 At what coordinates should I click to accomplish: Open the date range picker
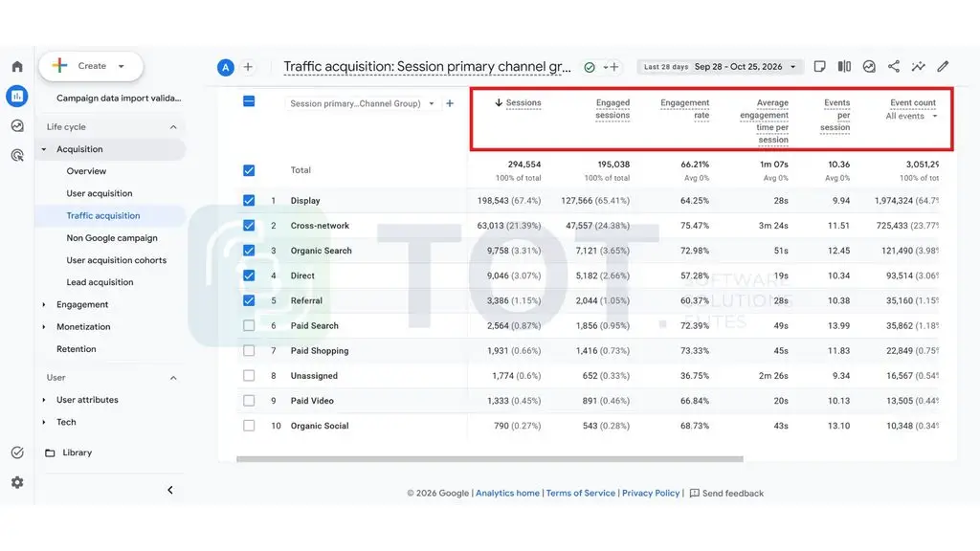click(720, 67)
